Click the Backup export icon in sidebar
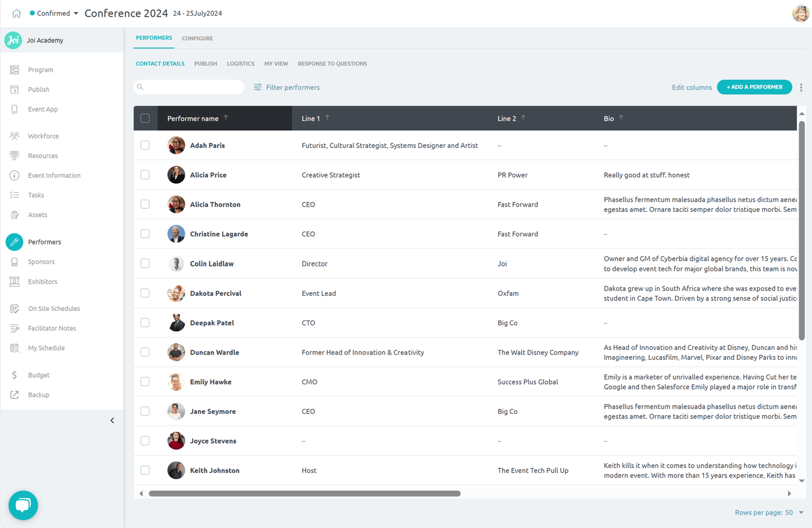Image resolution: width=812 pixels, height=528 pixels. click(x=15, y=395)
